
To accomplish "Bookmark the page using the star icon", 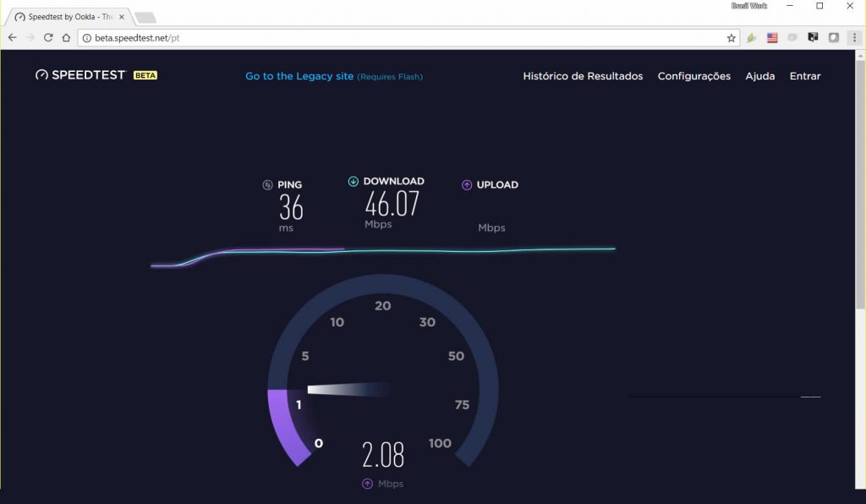I will coord(730,37).
